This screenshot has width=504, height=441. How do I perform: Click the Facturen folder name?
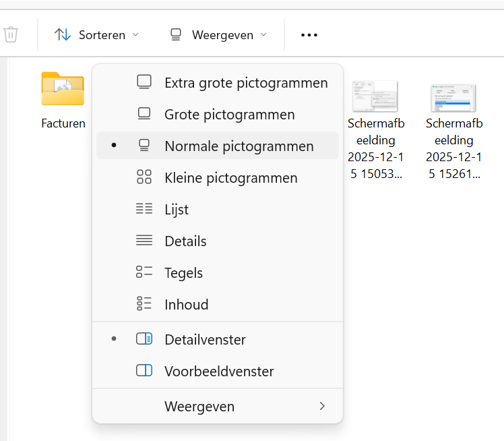pos(63,123)
